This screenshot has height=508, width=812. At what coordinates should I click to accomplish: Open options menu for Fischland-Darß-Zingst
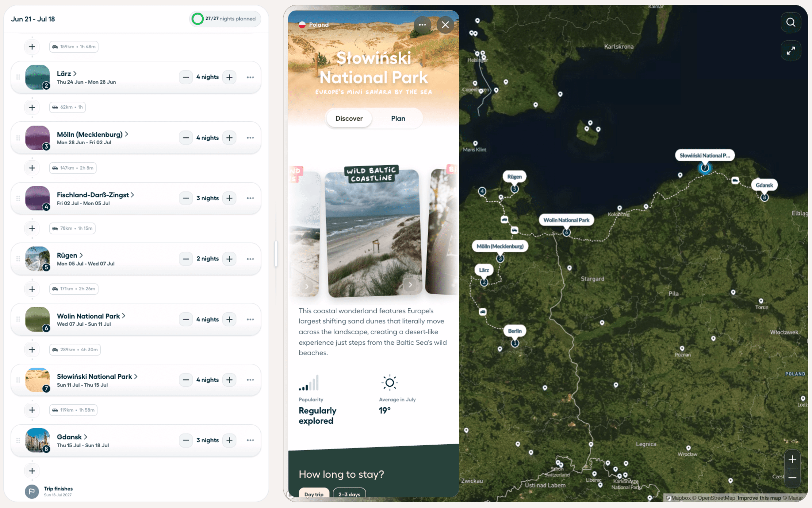[250, 198]
